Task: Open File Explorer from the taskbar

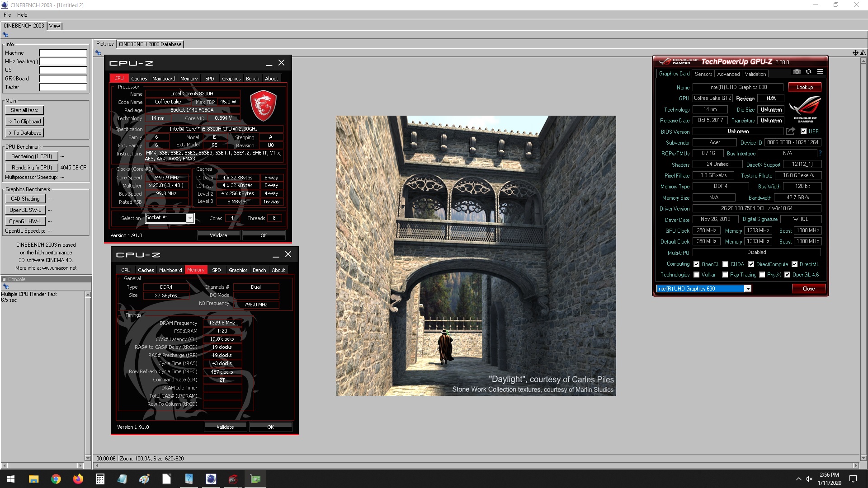Action: (33, 479)
